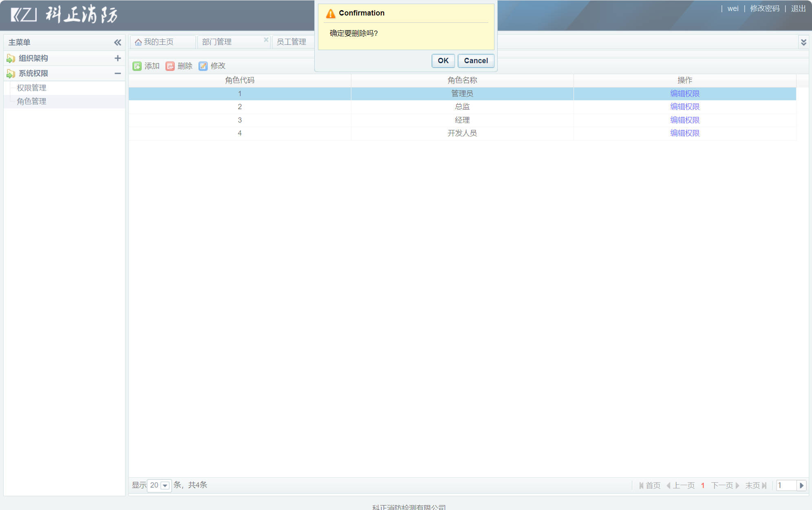Click 退出 logout link in header
This screenshot has height=510, width=812.
[x=798, y=9]
